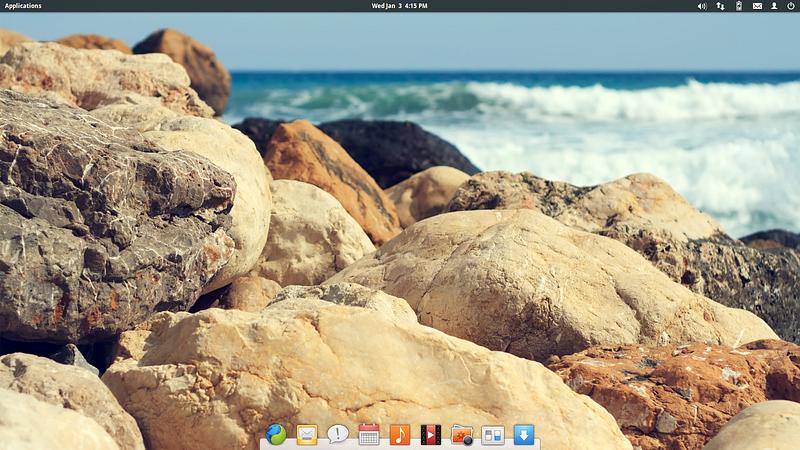Open the sound volume indicator

tap(702, 6)
